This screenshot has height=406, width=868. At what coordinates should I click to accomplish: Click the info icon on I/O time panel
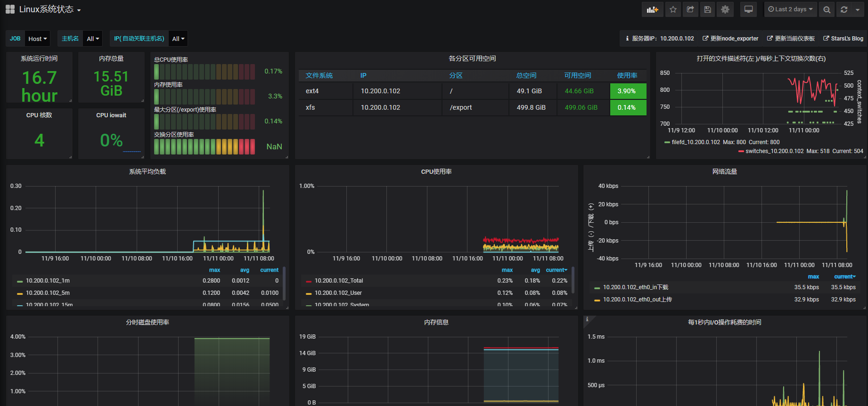587,319
